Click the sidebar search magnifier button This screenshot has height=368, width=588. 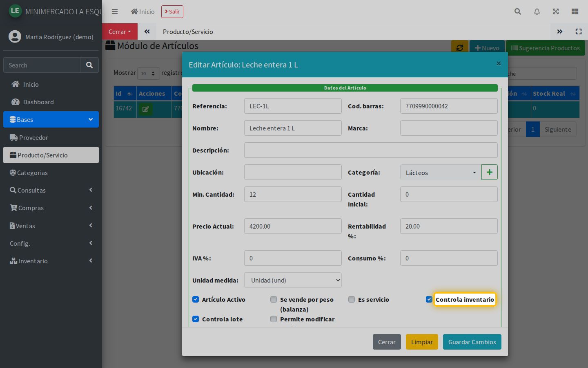pos(89,65)
